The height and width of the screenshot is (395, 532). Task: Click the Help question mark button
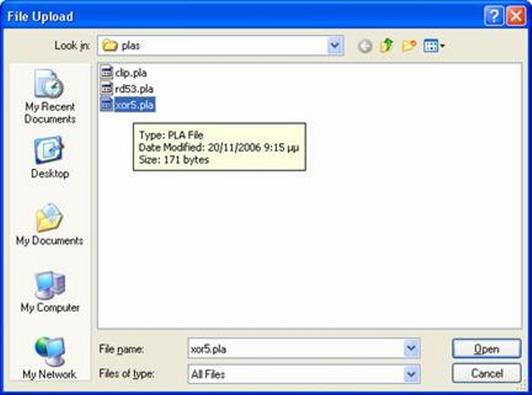(x=494, y=16)
